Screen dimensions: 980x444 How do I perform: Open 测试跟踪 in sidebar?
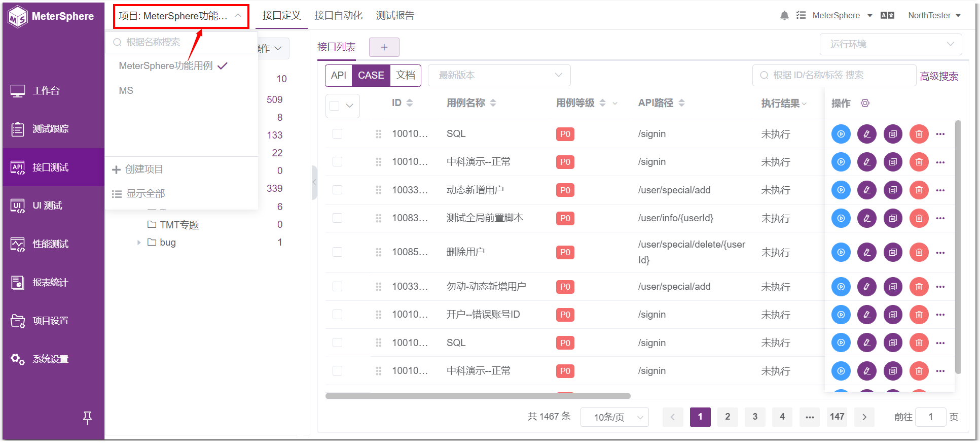coord(53,129)
